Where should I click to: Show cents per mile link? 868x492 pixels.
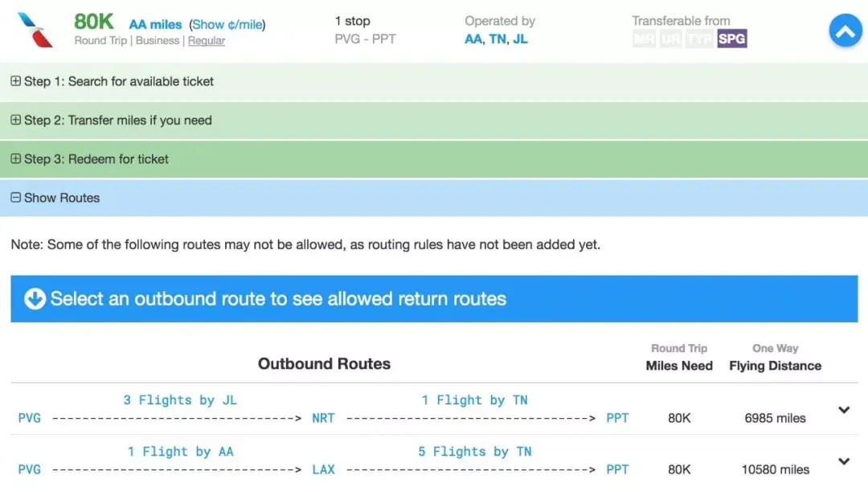[227, 25]
